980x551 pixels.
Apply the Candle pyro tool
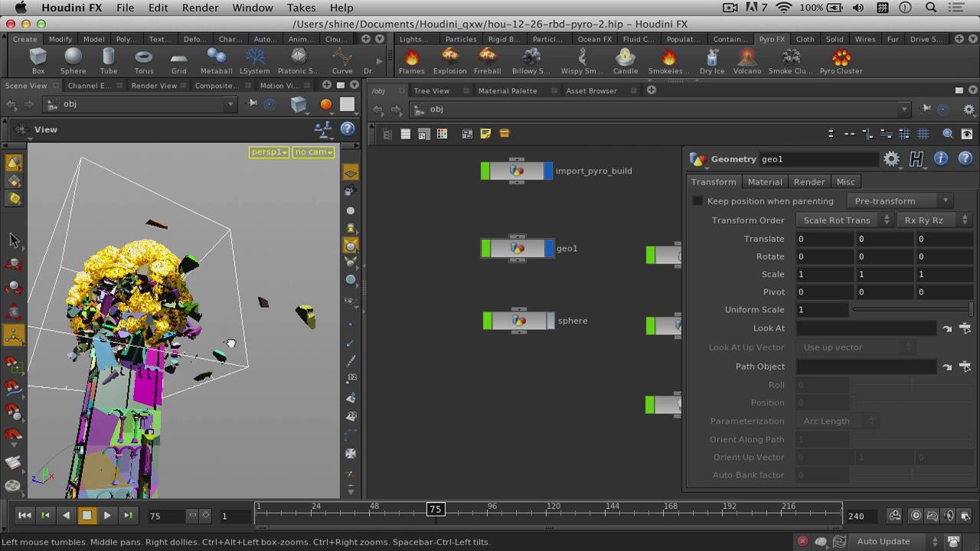click(625, 61)
